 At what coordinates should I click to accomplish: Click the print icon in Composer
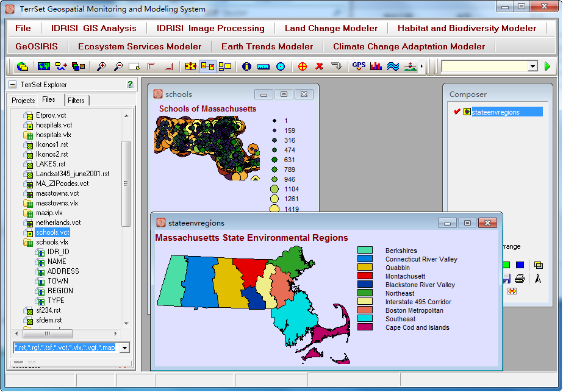tap(520, 279)
